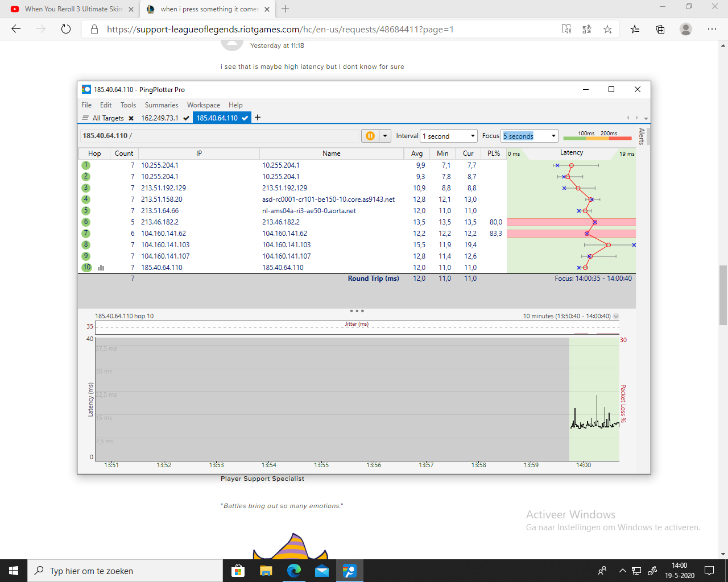728x582 pixels.
Task: Click the vertical Alerts panel label
Action: (x=642, y=136)
